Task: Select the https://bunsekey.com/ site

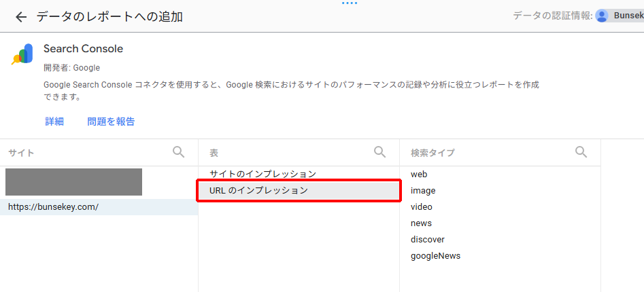Action: [99, 207]
